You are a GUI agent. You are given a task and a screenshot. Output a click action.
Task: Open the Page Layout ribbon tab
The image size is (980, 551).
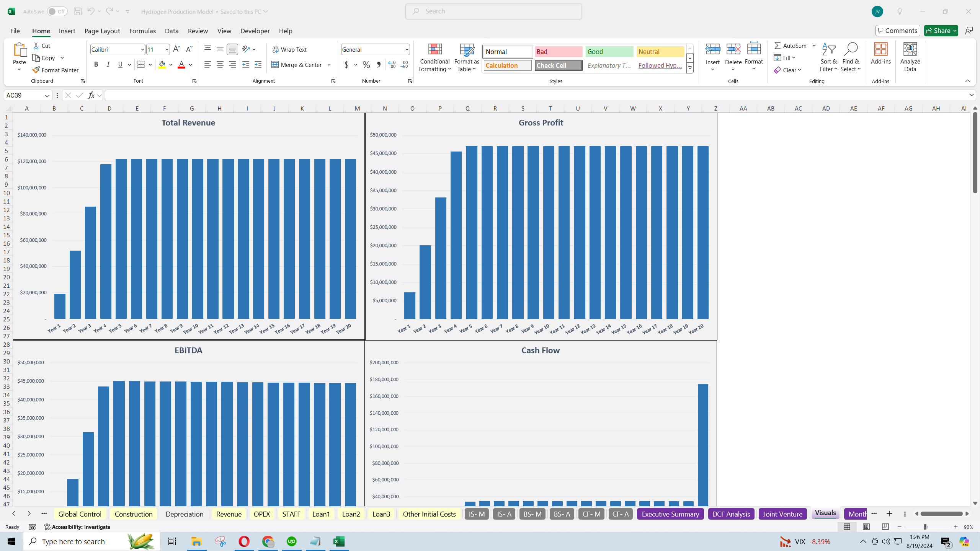(x=102, y=31)
